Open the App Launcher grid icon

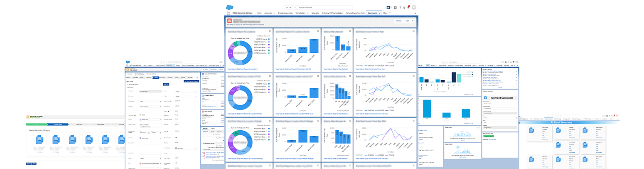coord(229,13)
